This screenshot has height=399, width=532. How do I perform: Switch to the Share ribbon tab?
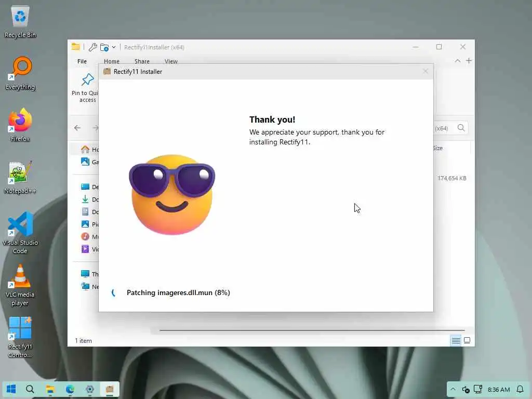pos(142,61)
